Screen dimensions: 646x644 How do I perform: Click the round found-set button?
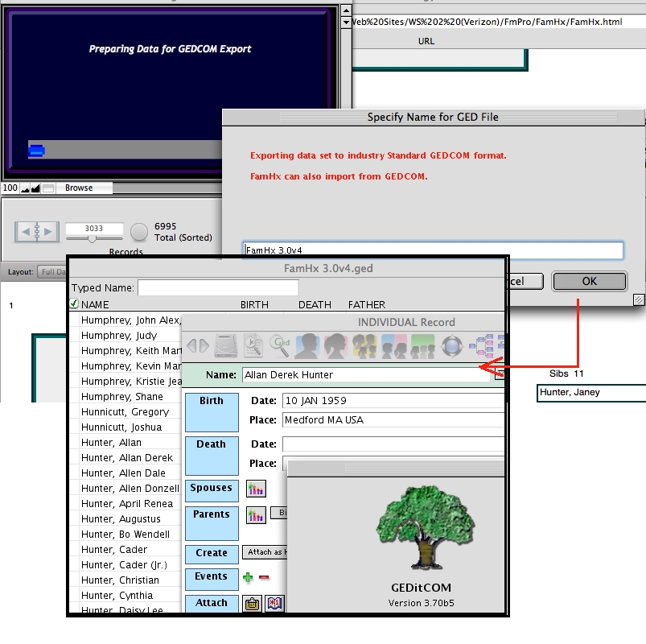[x=139, y=232]
